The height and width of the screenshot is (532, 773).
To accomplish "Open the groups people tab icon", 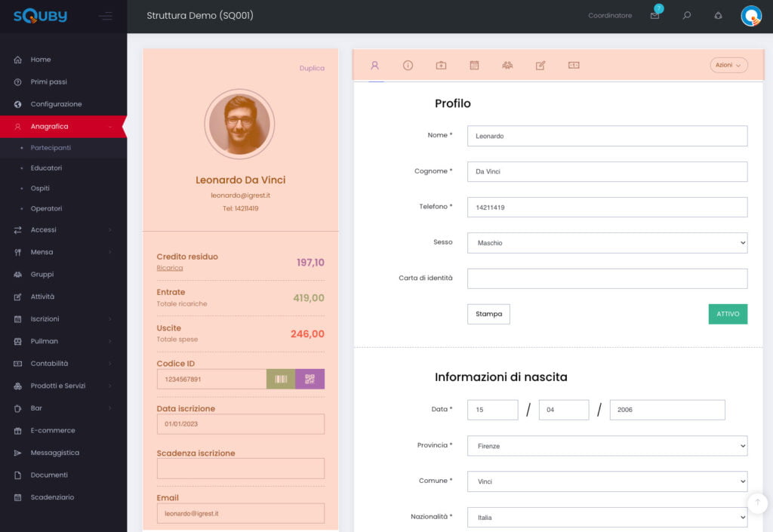I will coord(507,66).
